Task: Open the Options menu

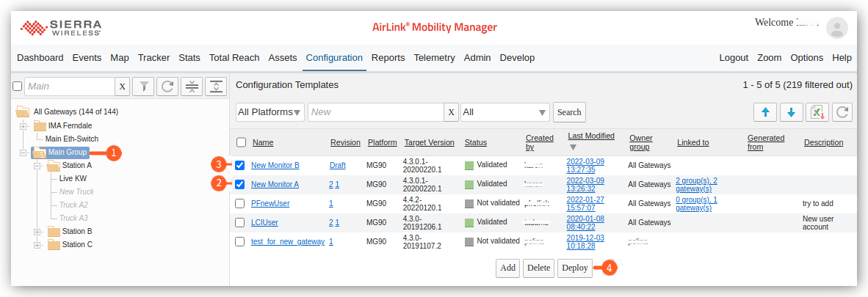Action: coord(806,57)
